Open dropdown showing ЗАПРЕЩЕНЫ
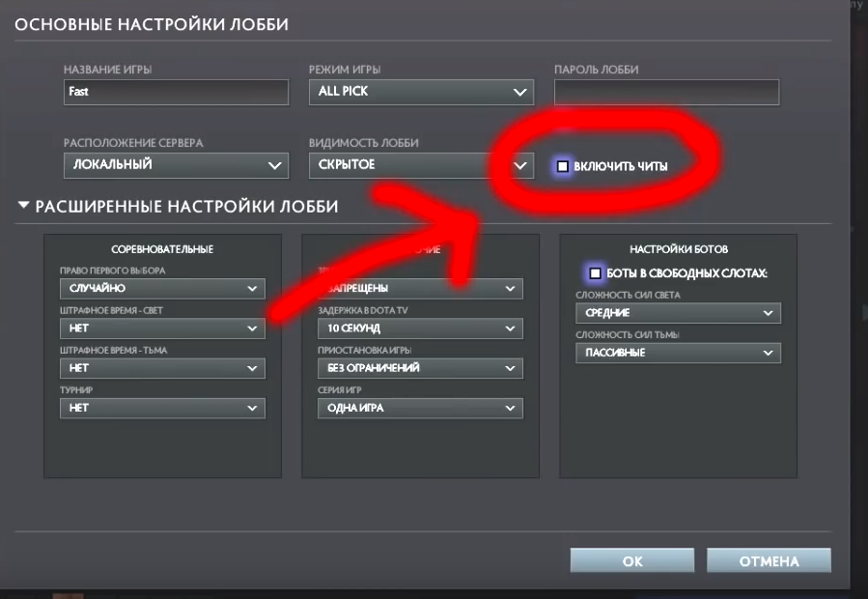The height and width of the screenshot is (599, 868). (420, 289)
